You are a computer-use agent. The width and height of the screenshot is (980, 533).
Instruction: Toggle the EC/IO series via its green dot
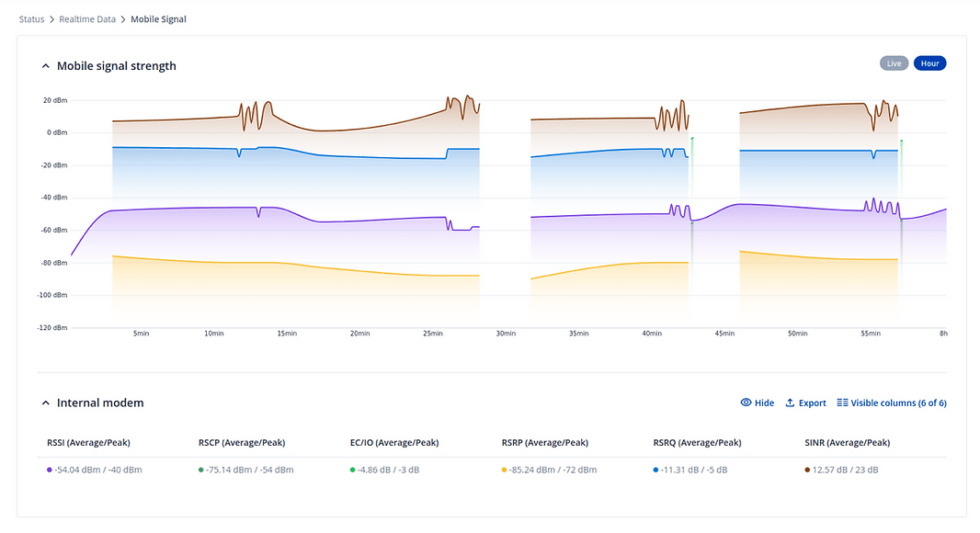(353, 469)
